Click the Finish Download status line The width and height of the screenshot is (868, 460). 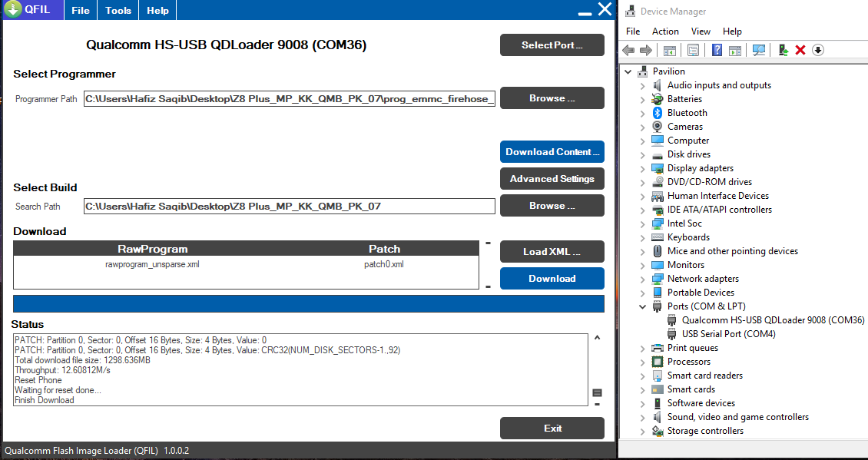(45, 400)
